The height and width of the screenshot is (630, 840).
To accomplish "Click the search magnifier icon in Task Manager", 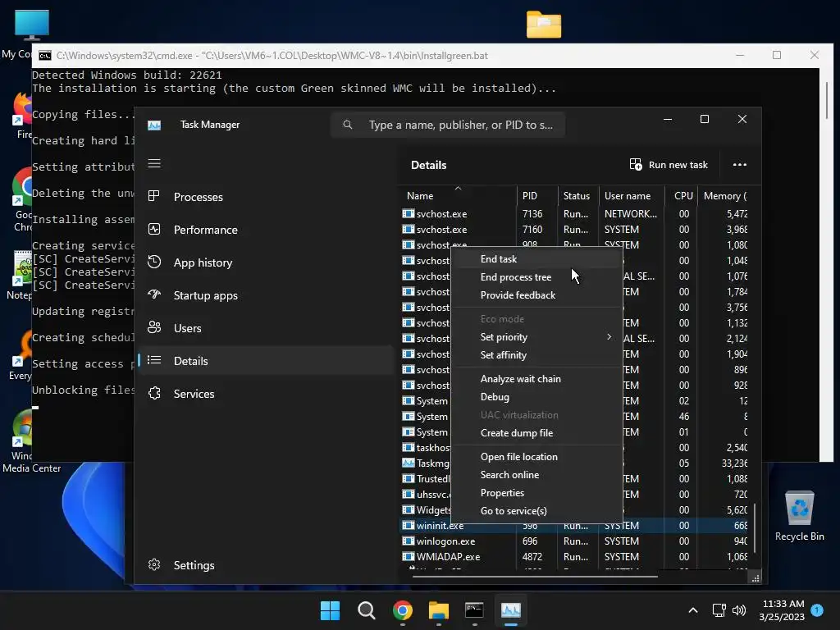I will (x=348, y=125).
